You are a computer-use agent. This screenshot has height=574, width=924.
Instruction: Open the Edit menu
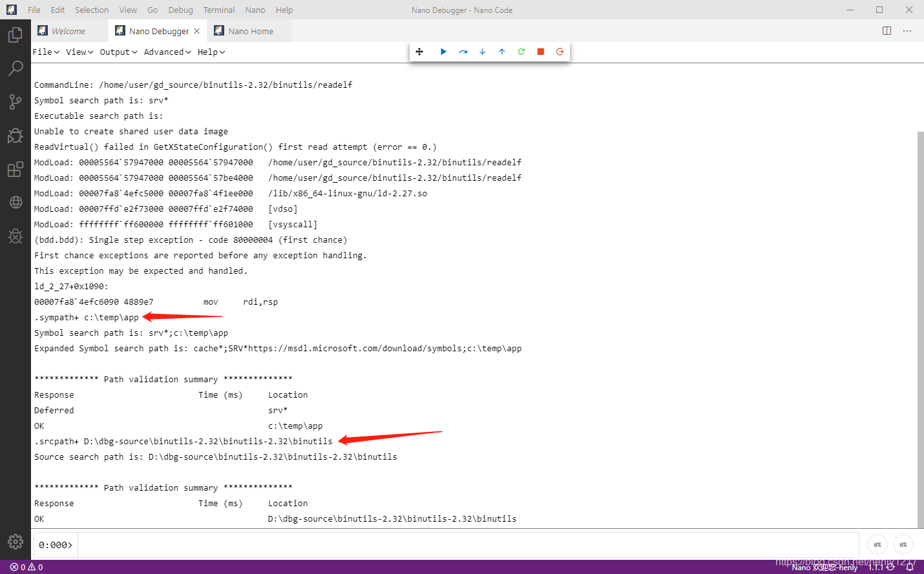tap(58, 10)
